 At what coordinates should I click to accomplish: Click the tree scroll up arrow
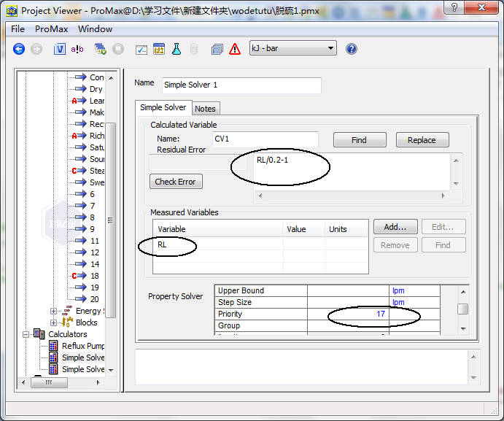click(111, 78)
